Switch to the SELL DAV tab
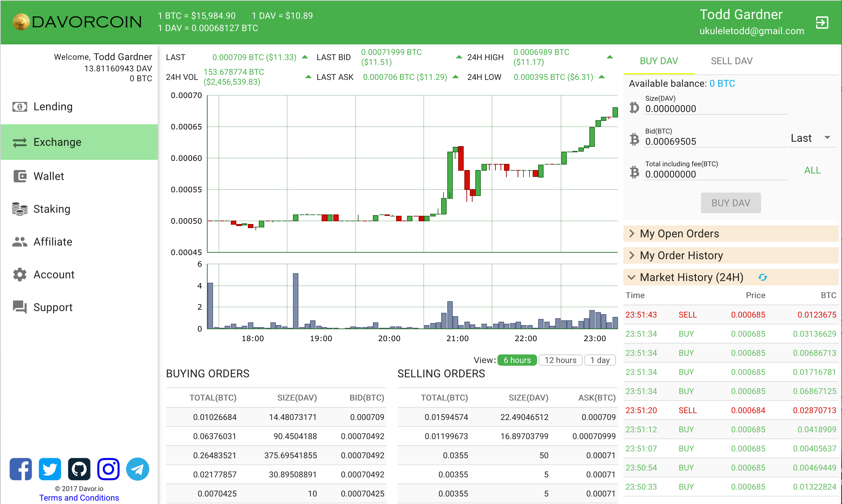This screenshot has width=842, height=504. [732, 61]
